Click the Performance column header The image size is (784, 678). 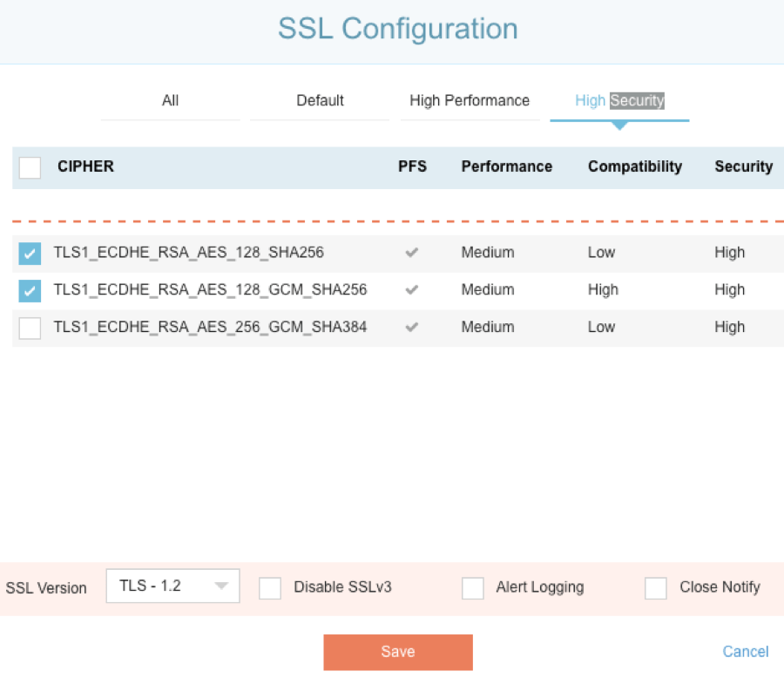506,166
